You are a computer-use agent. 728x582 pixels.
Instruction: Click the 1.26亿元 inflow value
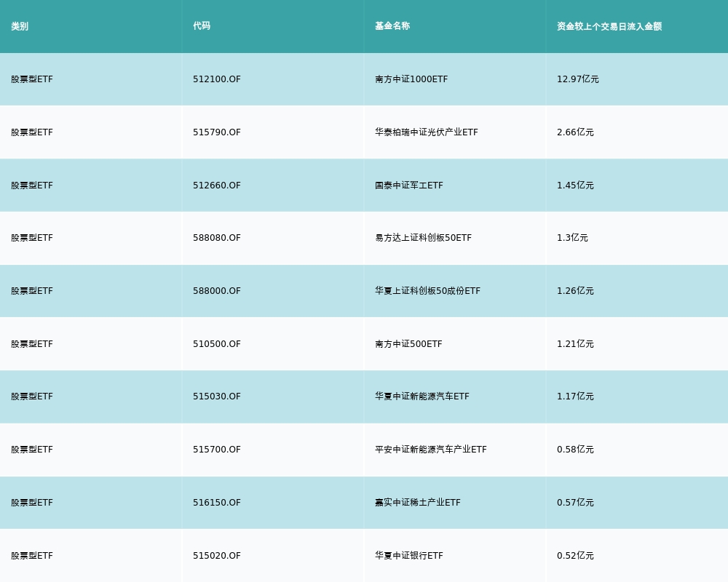pos(575,291)
